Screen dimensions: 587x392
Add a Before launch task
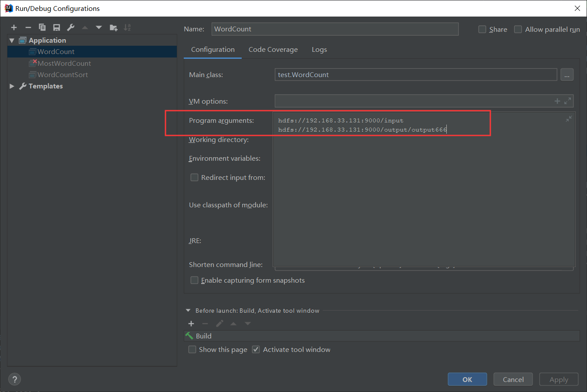coord(191,323)
